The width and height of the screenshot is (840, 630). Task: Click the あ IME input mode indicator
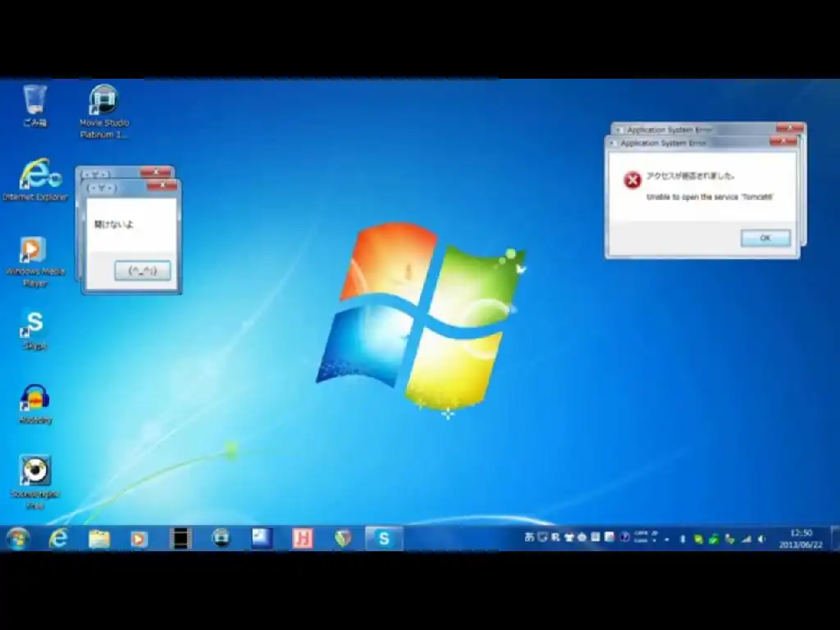click(x=529, y=537)
